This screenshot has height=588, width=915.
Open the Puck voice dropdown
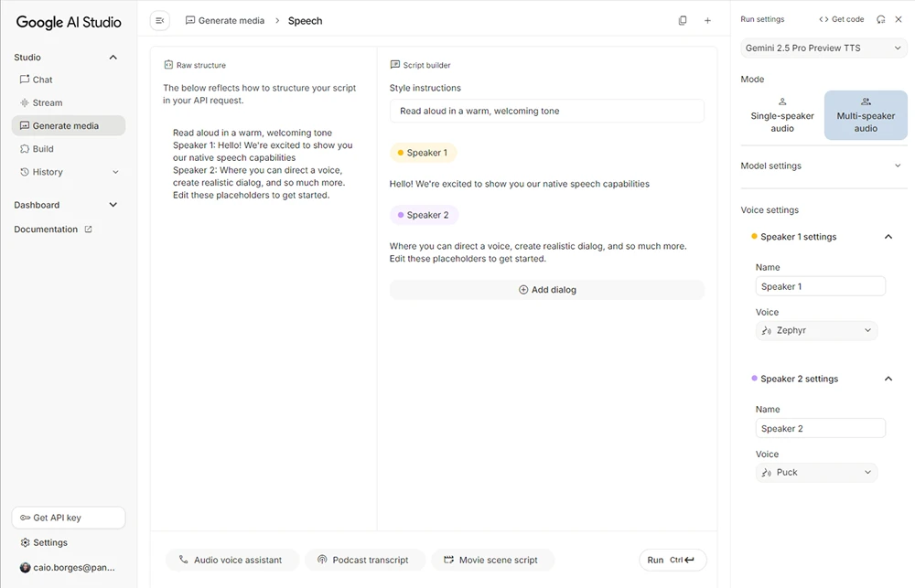[816, 473]
